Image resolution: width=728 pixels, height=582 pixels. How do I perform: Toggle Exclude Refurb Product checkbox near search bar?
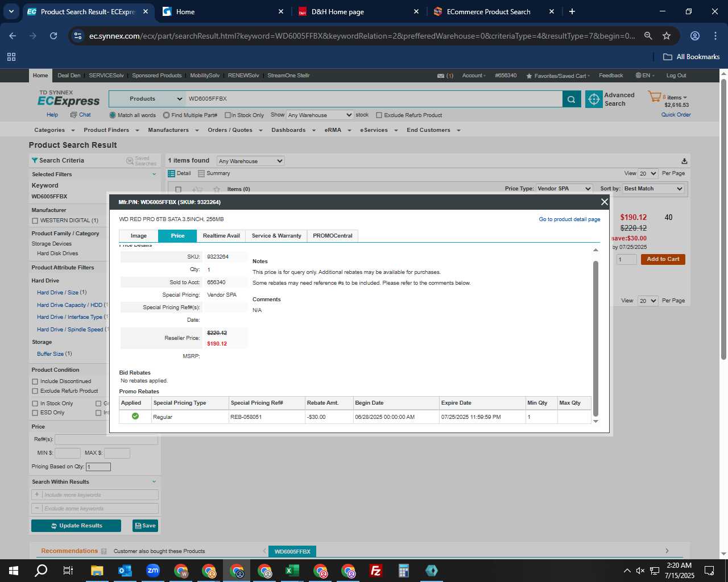point(379,115)
